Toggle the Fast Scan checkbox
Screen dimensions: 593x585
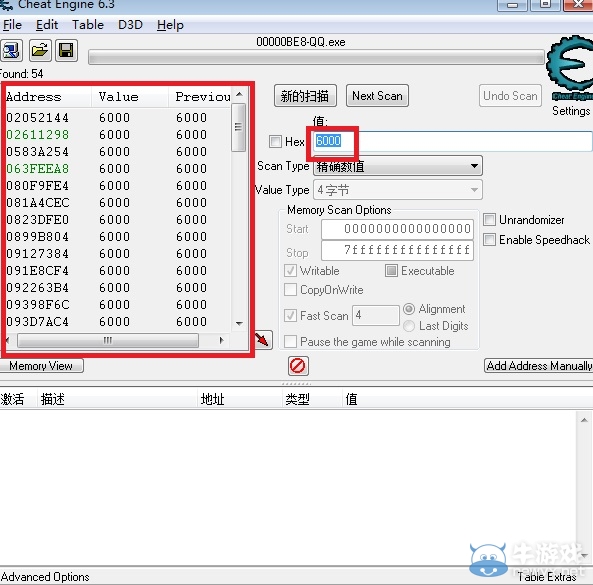290,315
